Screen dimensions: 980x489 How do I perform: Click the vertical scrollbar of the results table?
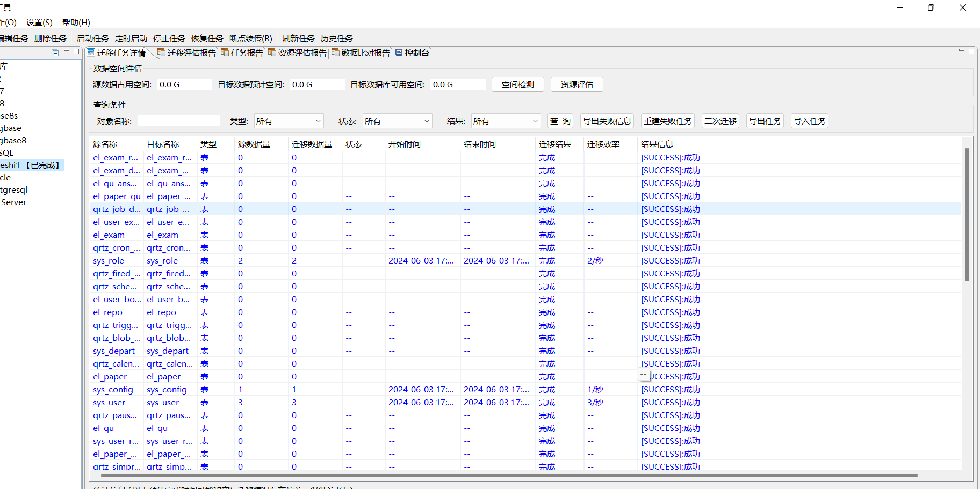tap(967, 215)
